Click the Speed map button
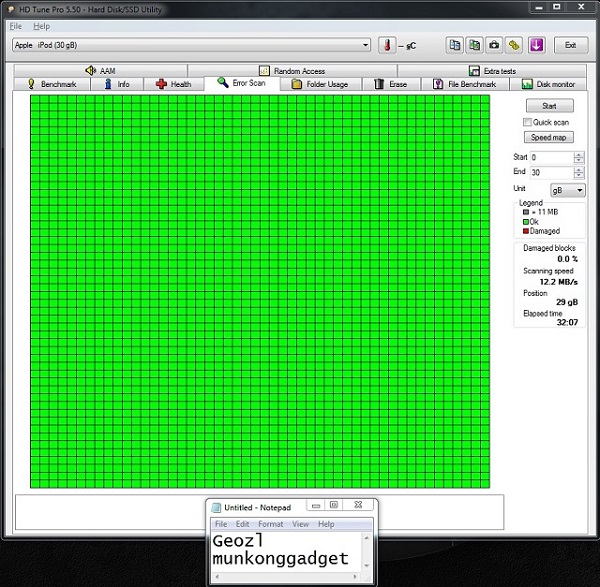 pyautogui.click(x=548, y=137)
